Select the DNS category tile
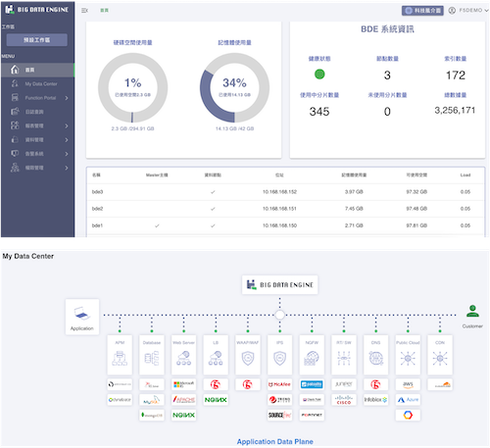490x448 pixels. (x=375, y=355)
